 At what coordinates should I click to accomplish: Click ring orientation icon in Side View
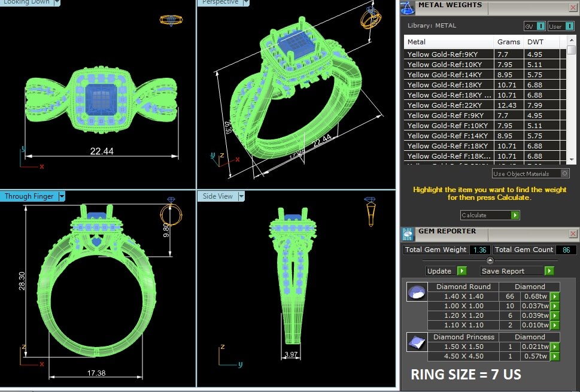coord(371,211)
